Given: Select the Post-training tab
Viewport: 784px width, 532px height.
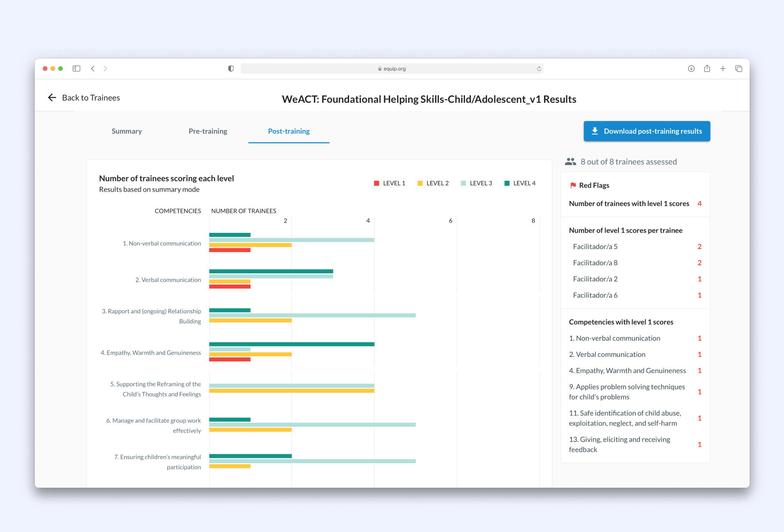Looking at the screenshot, I should pyautogui.click(x=289, y=131).
